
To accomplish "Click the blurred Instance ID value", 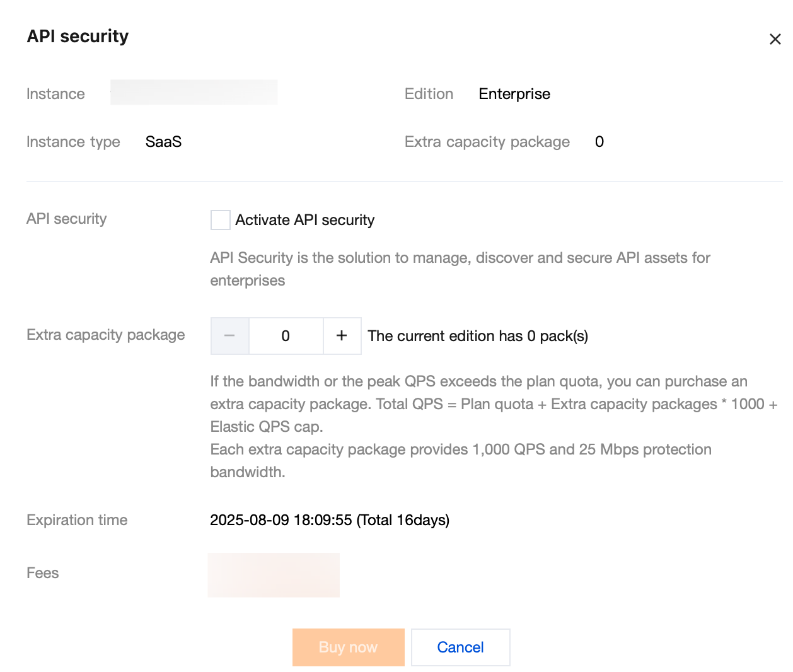I will [x=194, y=93].
